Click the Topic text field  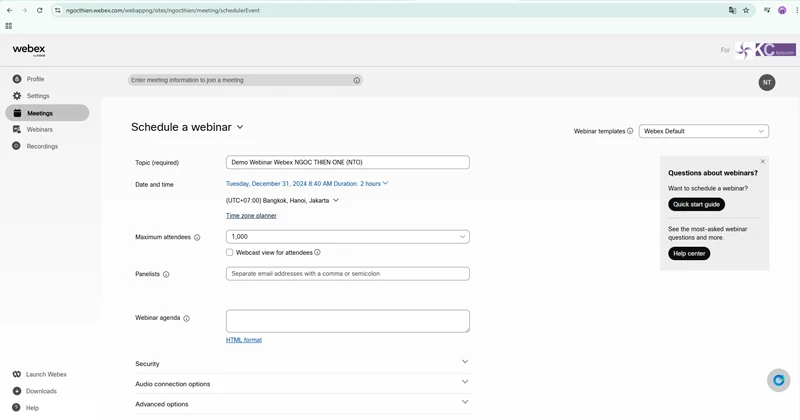[x=347, y=162]
